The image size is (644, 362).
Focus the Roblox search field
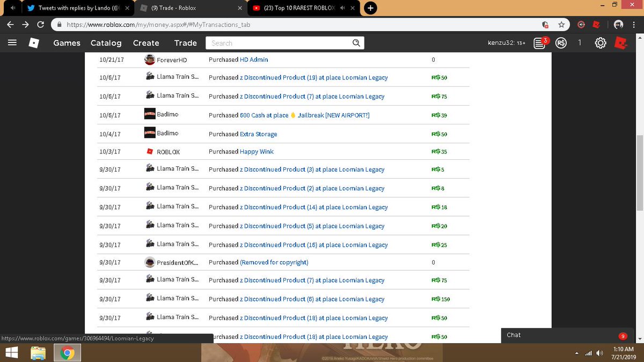point(279,43)
